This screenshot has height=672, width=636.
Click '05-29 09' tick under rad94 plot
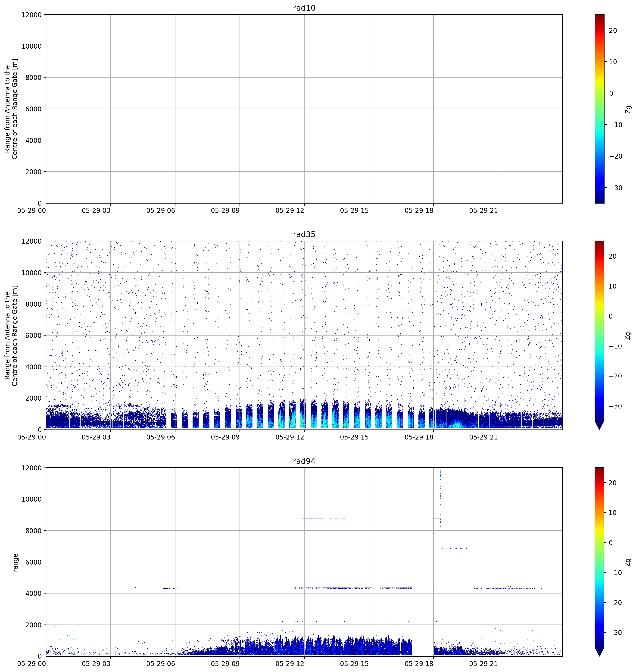click(225, 663)
